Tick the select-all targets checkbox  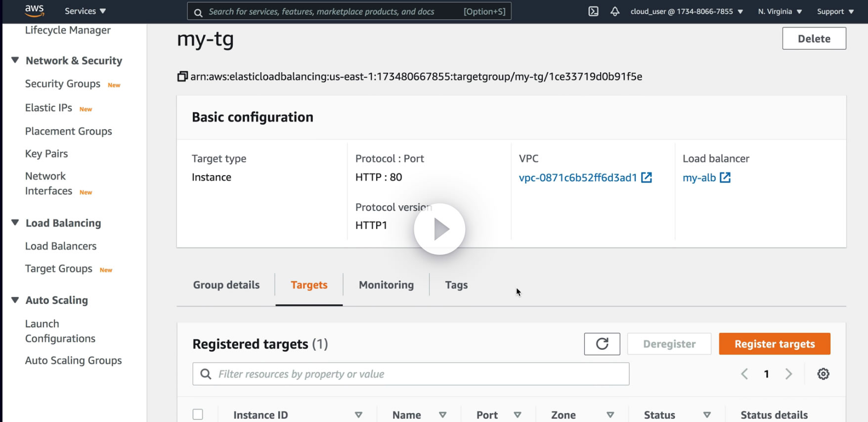pos(198,415)
